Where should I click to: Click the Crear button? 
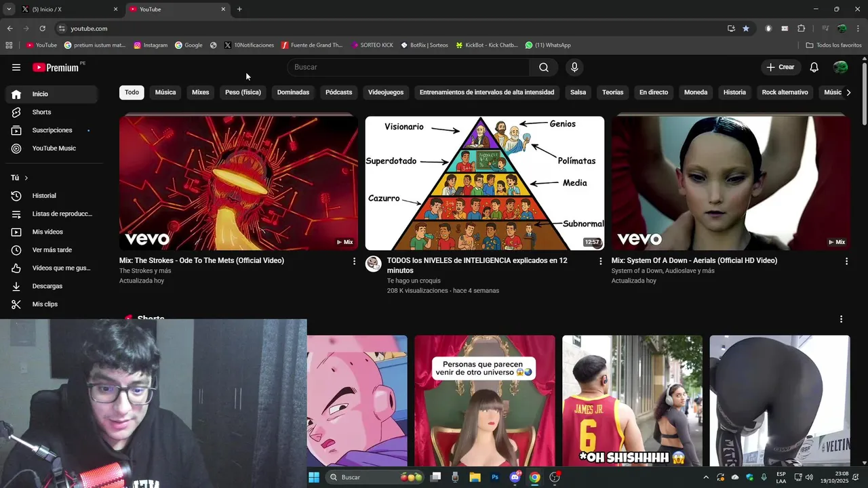(x=780, y=67)
